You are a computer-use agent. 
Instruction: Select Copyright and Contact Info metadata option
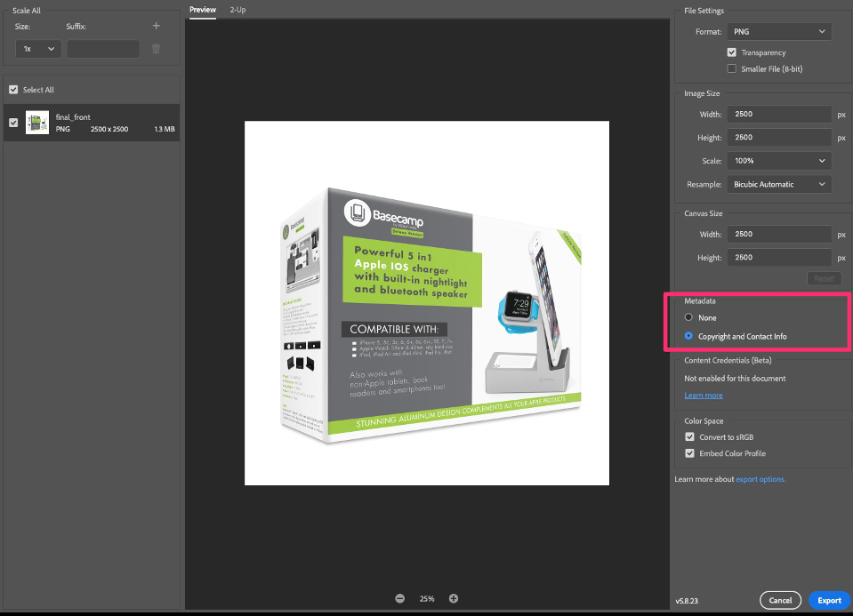tap(688, 336)
